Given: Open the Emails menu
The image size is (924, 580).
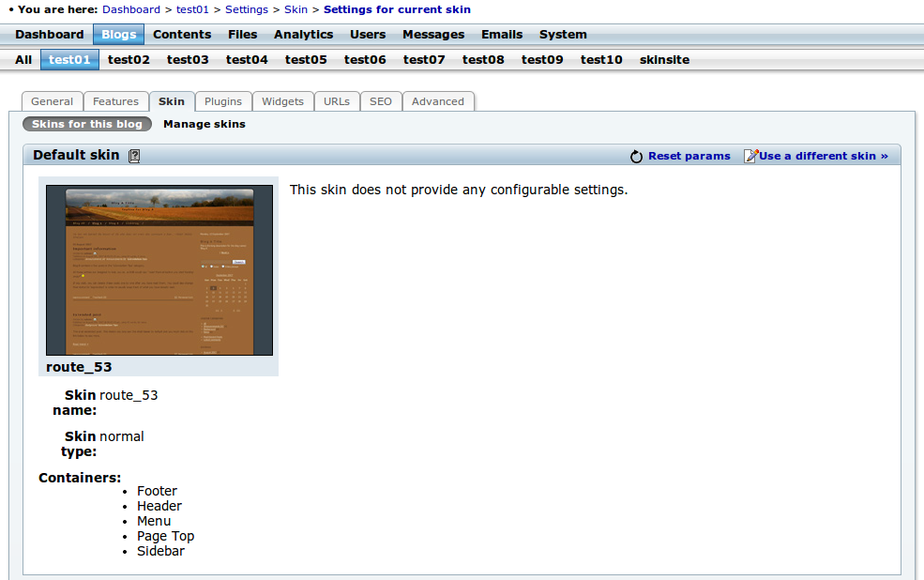Looking at the screenshot, I should (502, 34).
